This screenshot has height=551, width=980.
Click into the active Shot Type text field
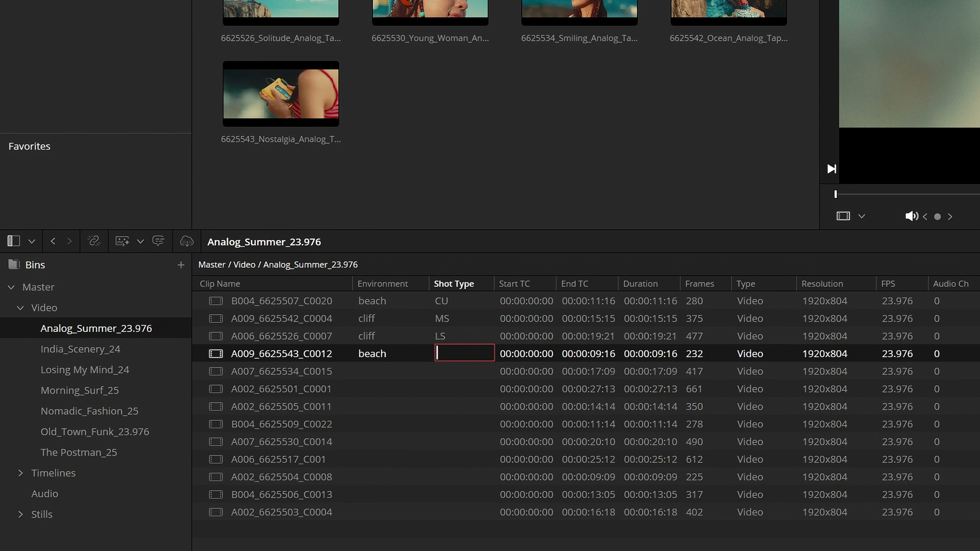pos(465,353)
